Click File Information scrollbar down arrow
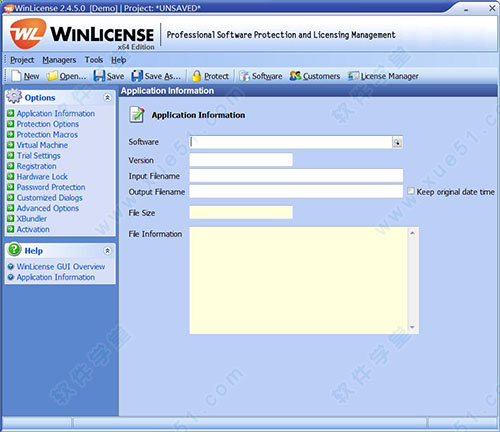Screen dimensions: 500x432 pos(412,327)
